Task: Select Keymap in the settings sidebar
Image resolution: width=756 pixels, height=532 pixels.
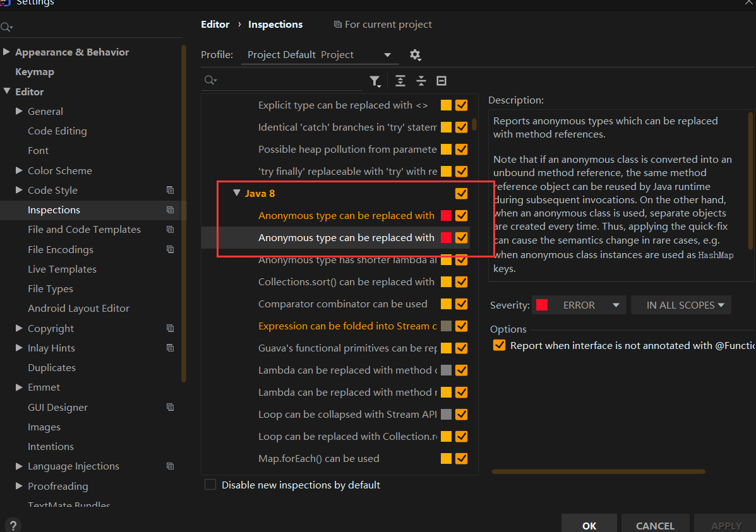Action: [x=35, y=72]
